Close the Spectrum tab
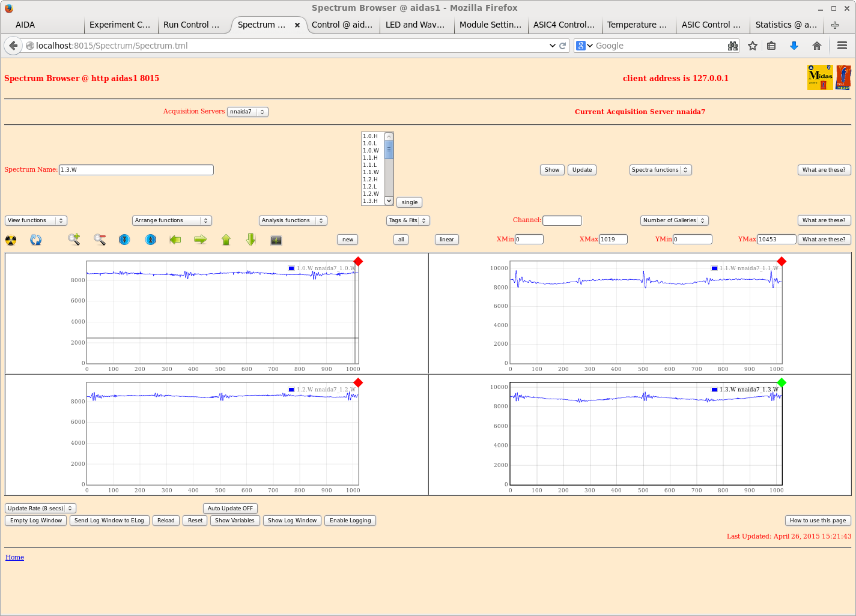Screen dimensions: 856x616 [x=297, y=25]
